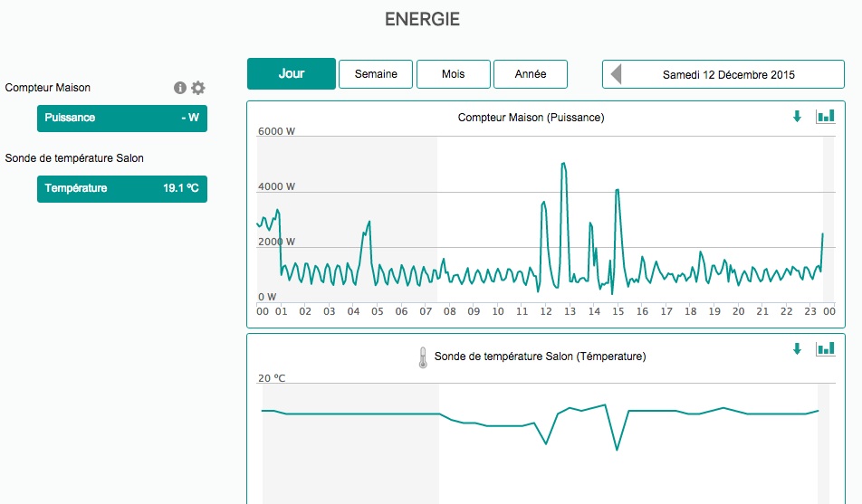
Task: Click the info icon beside Compteur Maison
Action: click(x=179, y=88)
